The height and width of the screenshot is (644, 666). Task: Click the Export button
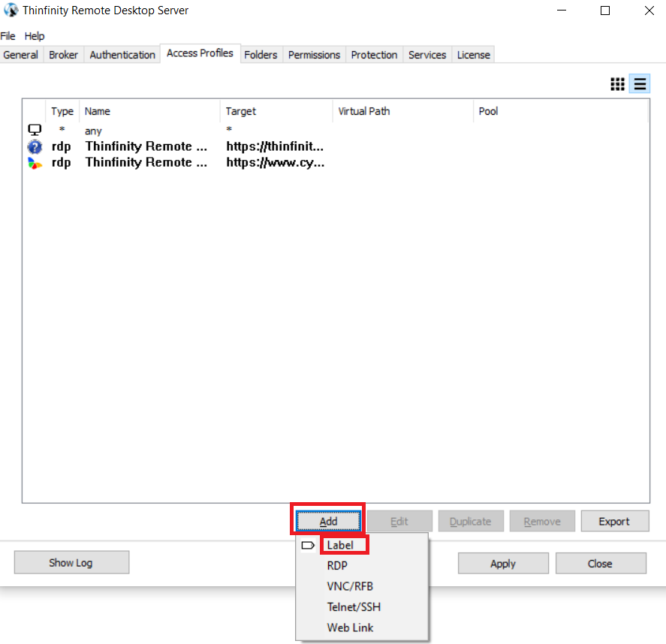(x=615, y=520)
